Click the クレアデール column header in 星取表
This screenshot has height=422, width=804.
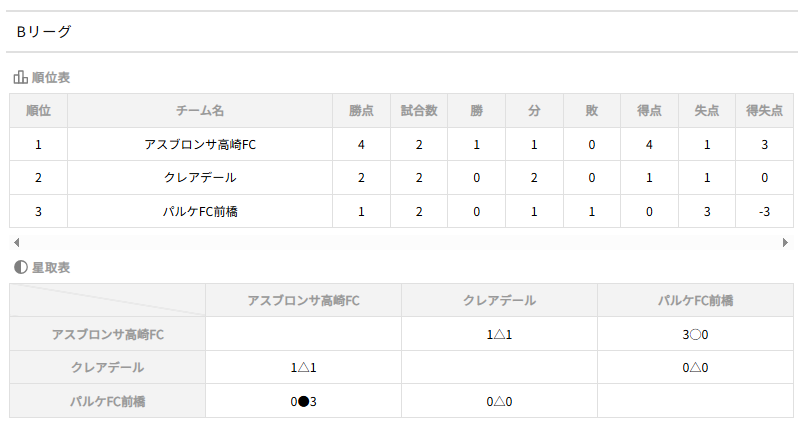(x=499, y=300)
